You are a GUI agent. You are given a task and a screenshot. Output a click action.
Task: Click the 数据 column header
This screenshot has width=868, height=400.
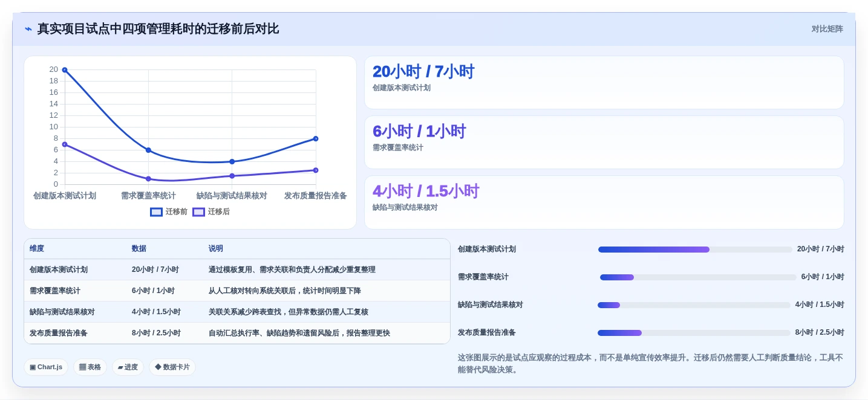139,249
